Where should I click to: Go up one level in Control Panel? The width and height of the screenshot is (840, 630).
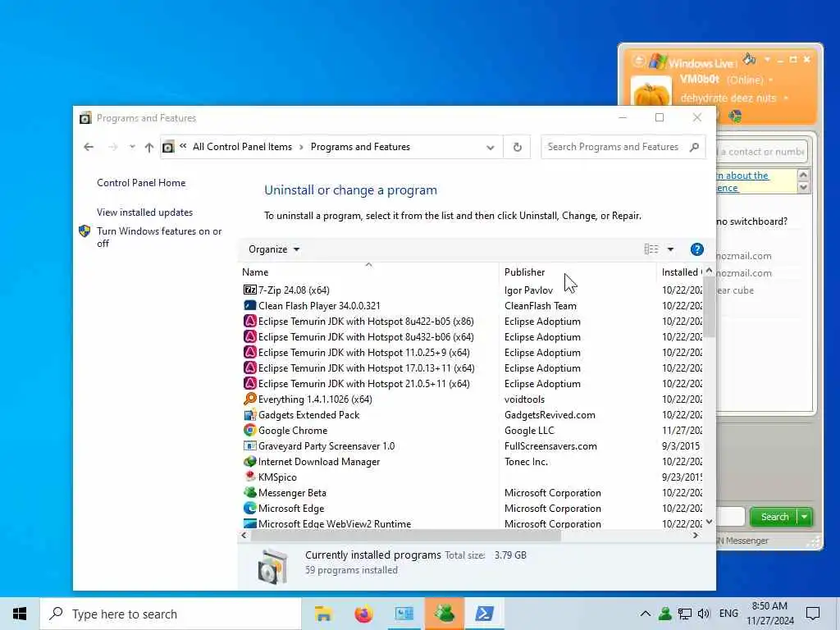click(149, 147)
